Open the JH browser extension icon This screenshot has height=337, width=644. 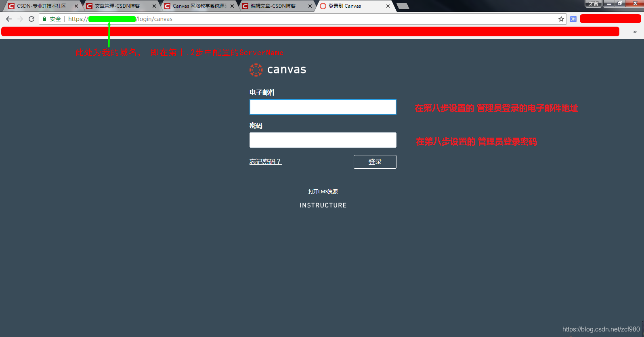[573, 19]
